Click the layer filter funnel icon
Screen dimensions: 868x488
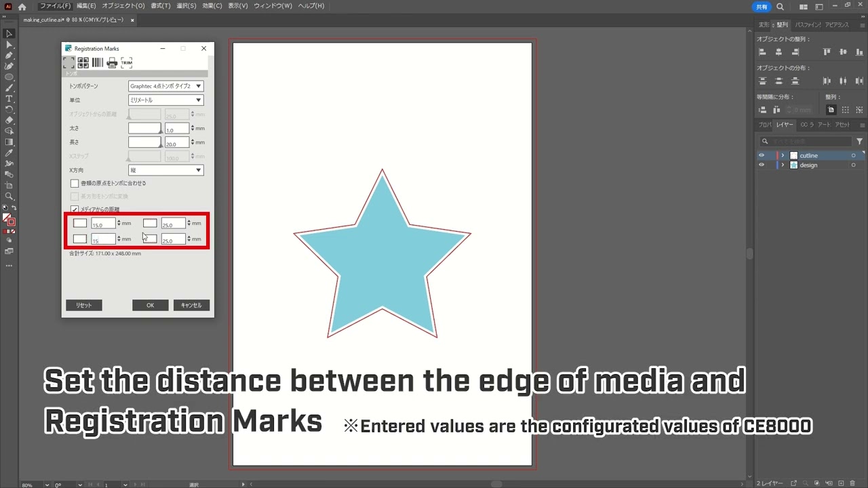pyautogui.click(x=859, y=142)
